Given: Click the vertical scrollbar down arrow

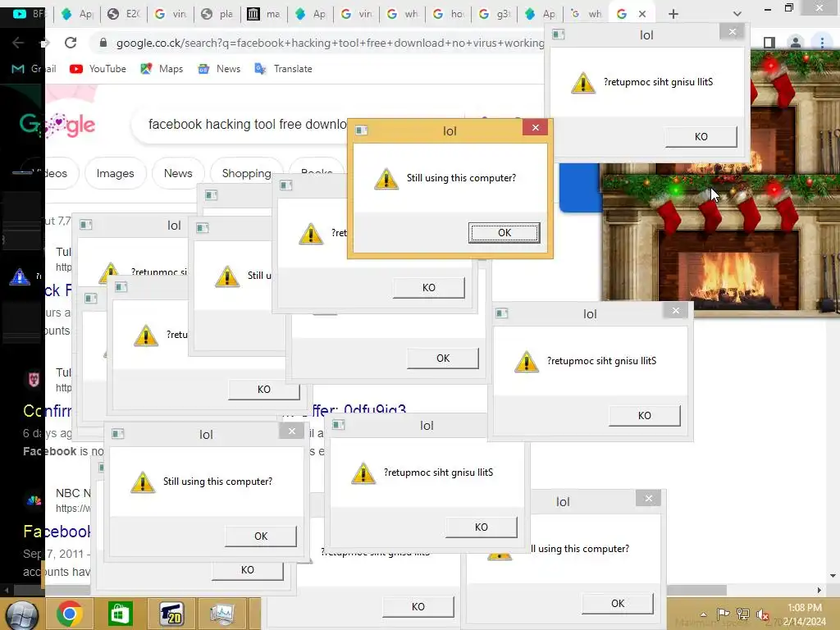Looking at the screenshot, I should [833, 577].
